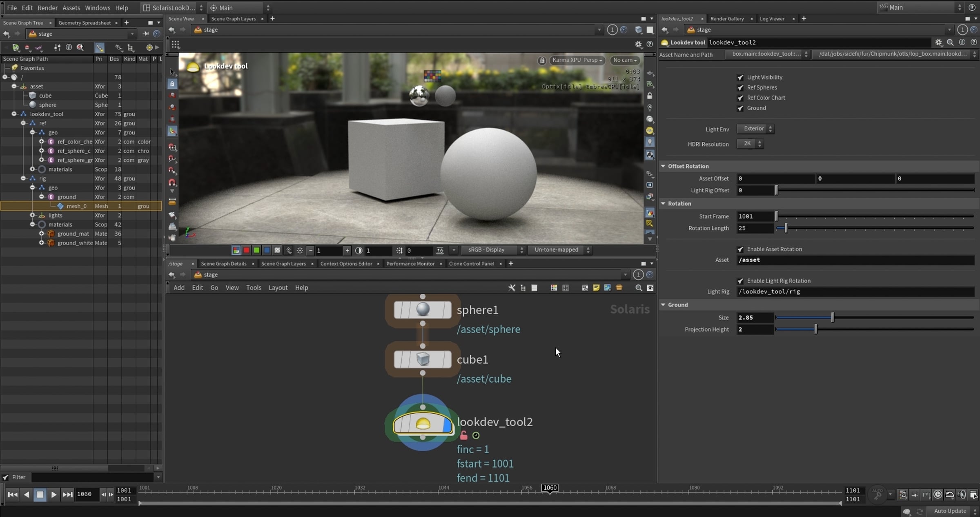Open Scene View display options gear
Viewport: 980px width, 517px height.
(x=638, y=44)
